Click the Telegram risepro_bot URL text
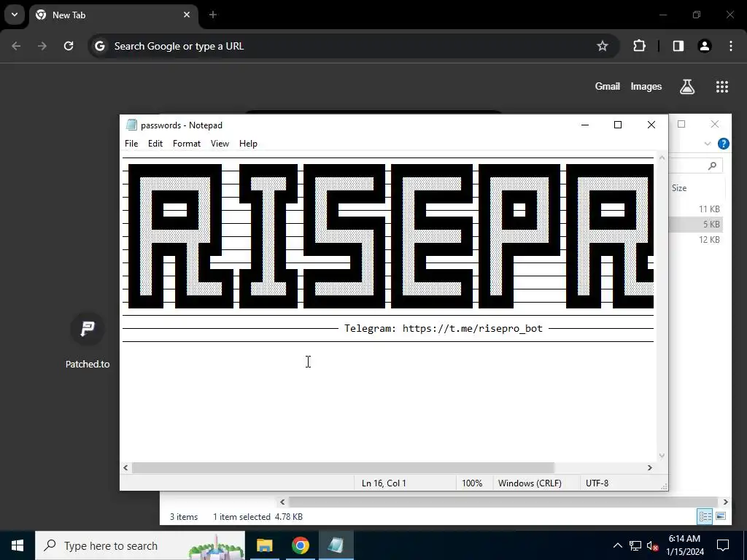The width and height of the screenshot is (747, 560). (x=472, y=328)
